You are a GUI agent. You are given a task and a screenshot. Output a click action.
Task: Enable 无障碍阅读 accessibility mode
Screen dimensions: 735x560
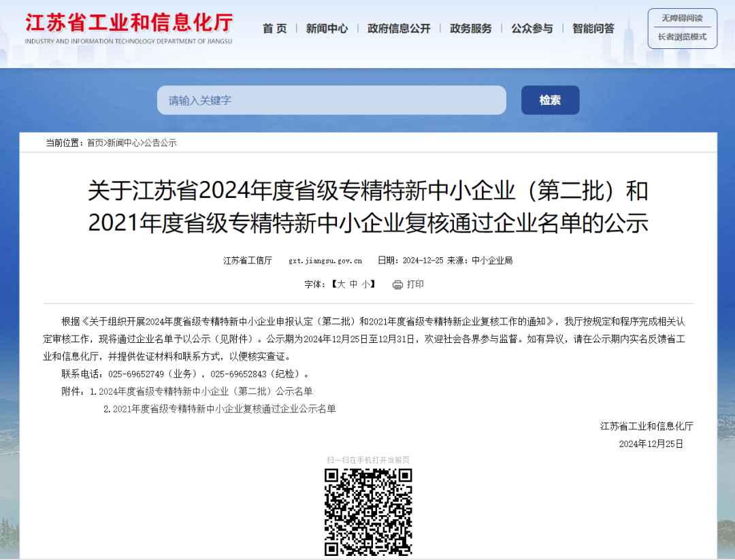click(x=682, y=18)
